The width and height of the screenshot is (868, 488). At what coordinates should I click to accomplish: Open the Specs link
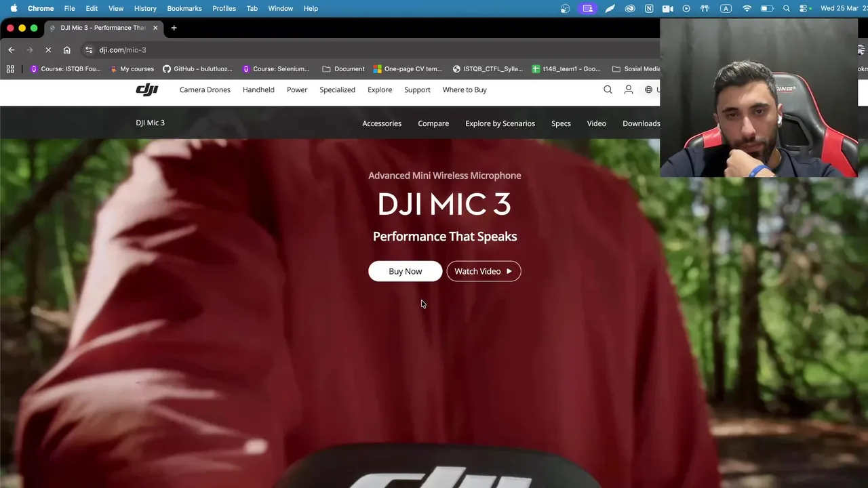coord(561,123)
